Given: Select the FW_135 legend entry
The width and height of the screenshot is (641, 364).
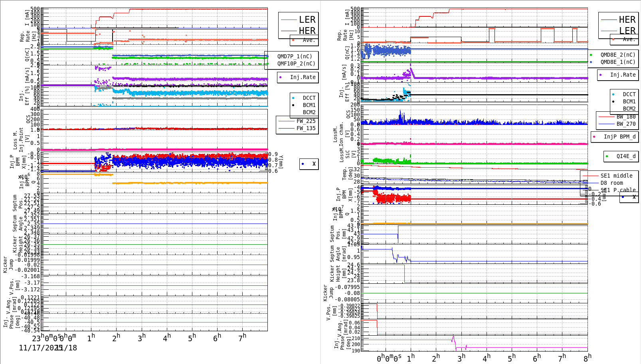Looking at the screenshot, I should click(306, 128).
